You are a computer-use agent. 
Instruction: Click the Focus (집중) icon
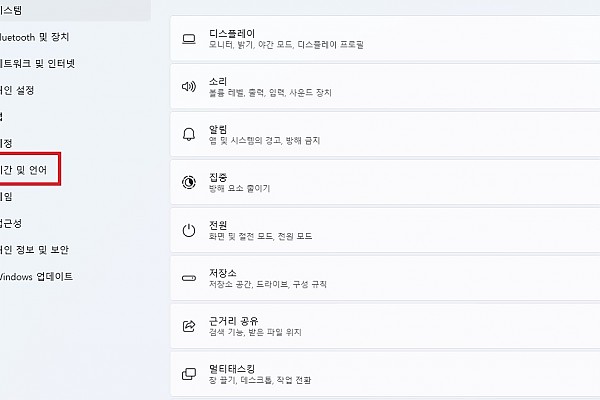(x=189, y=182)
